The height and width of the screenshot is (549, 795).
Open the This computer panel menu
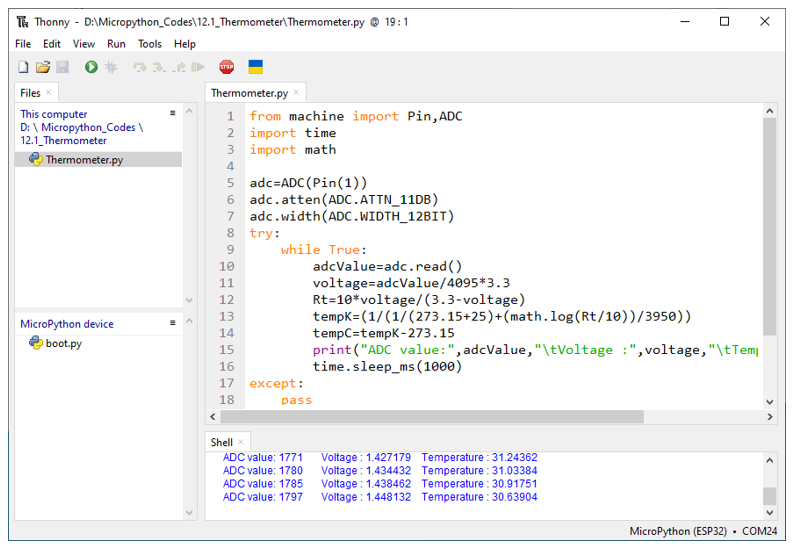point(172,113)
